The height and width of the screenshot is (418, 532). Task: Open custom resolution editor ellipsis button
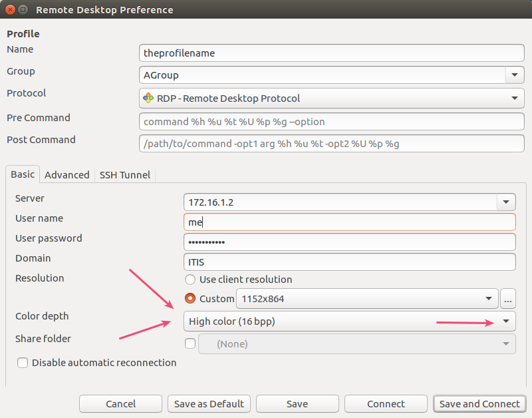[x=508, y=298]
